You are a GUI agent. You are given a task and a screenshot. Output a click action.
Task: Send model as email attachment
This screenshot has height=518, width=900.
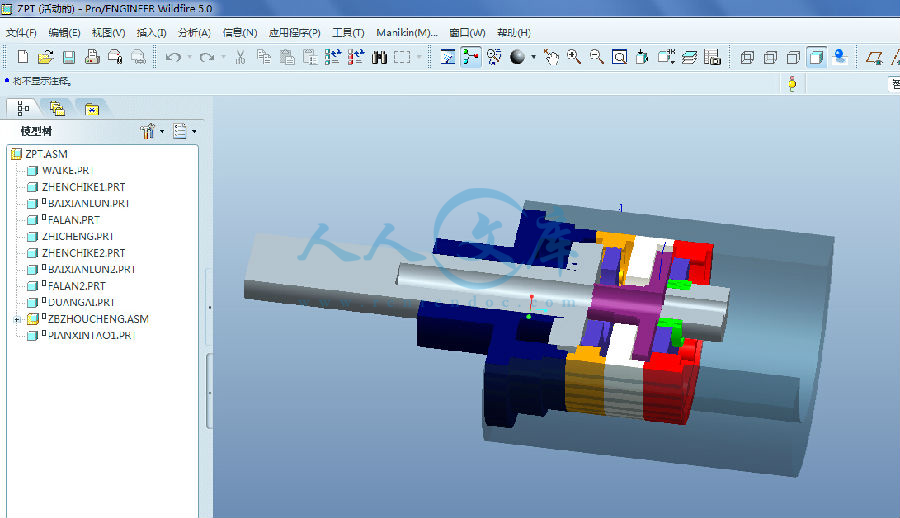pos(115,57)
